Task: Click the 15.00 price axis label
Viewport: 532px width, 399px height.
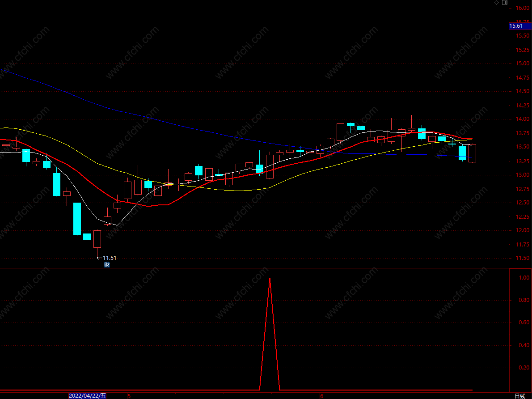Action: click(x=522, y=64)
